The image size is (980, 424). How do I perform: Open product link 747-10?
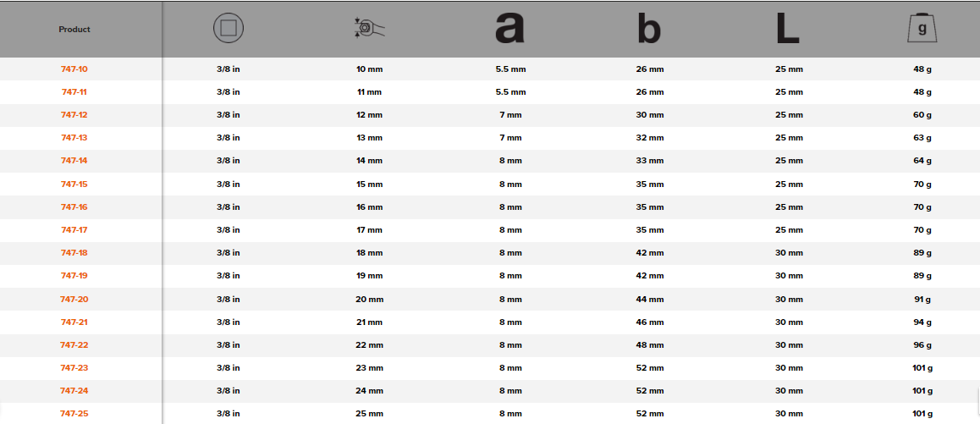point(74,69)
